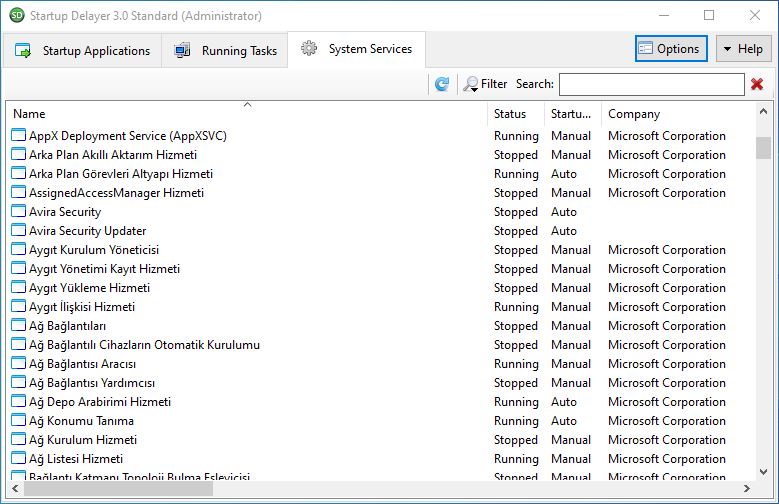Select Avira Security Updater name

click(x=87, y=231)
